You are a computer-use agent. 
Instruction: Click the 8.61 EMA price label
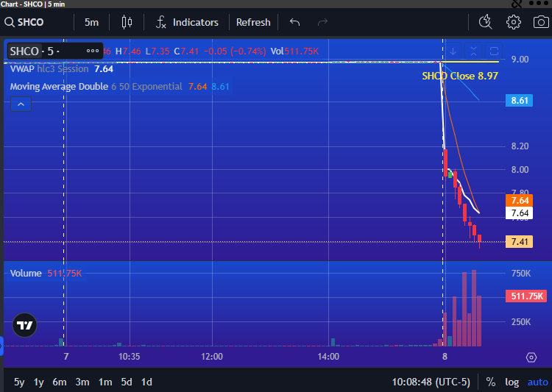pyautogui.click(x=520, y=101)
